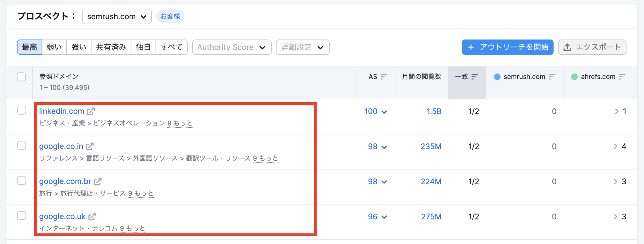
Task: Check the linkedin.com row checkbox
Action: pos(21,110)
